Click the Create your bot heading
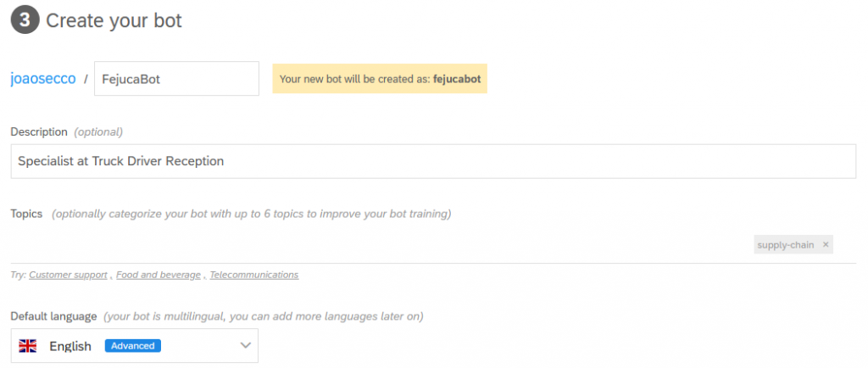The image size is (868, 368). (114, 20)
